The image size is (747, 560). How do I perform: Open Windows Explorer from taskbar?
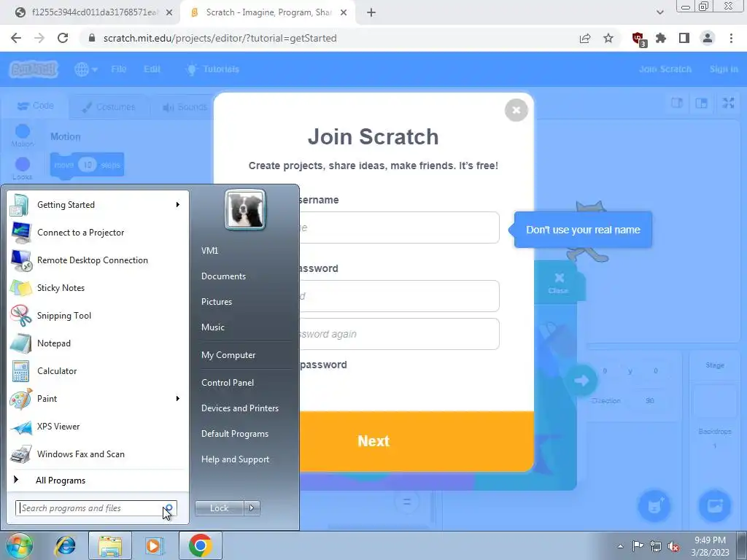(110, 545)
